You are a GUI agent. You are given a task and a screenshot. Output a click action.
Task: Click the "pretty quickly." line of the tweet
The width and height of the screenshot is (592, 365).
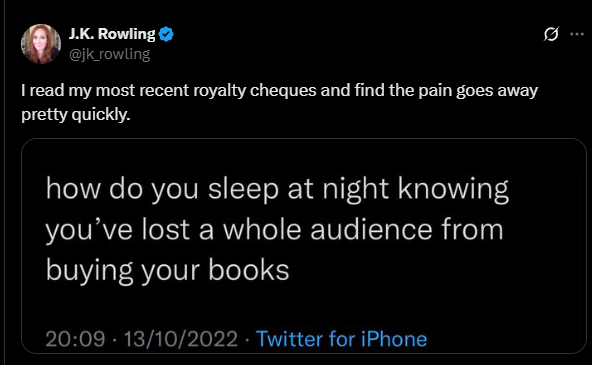point(76,115)
